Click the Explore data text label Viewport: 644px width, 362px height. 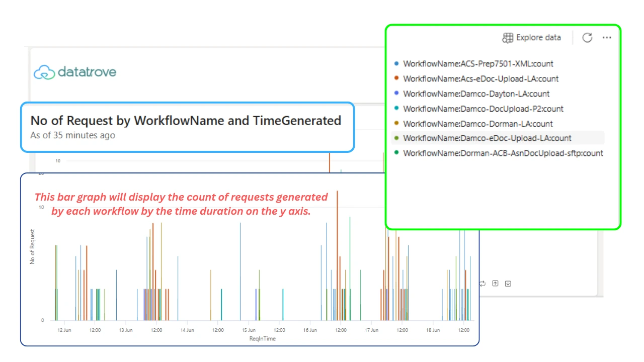538,38
